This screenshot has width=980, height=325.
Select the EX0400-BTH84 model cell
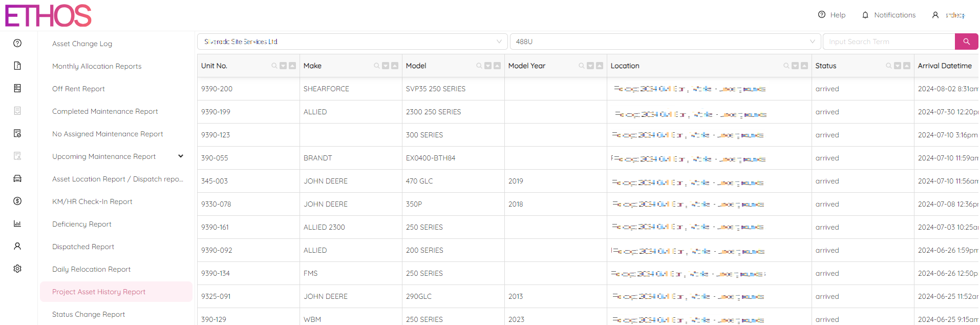(x=453, y=158)
